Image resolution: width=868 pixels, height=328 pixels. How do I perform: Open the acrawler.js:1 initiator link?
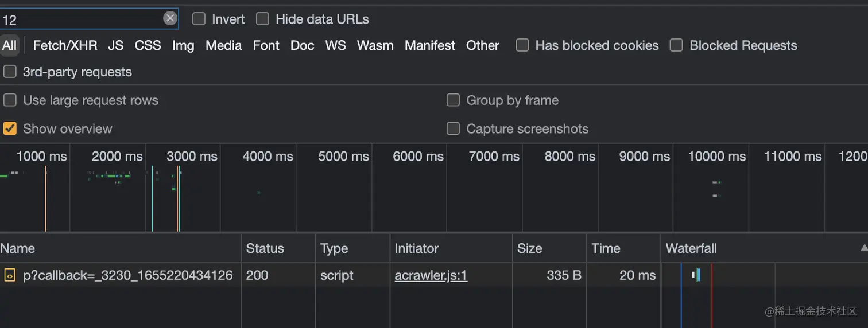click(431, 275)
